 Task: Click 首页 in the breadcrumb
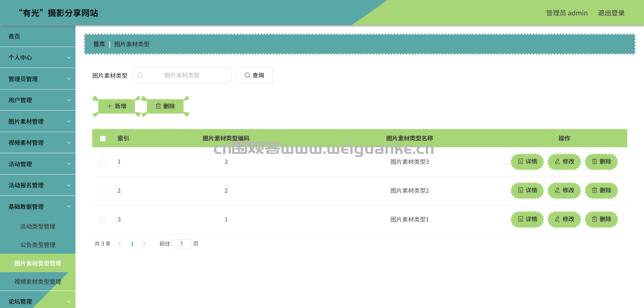(x=99, y=44)
